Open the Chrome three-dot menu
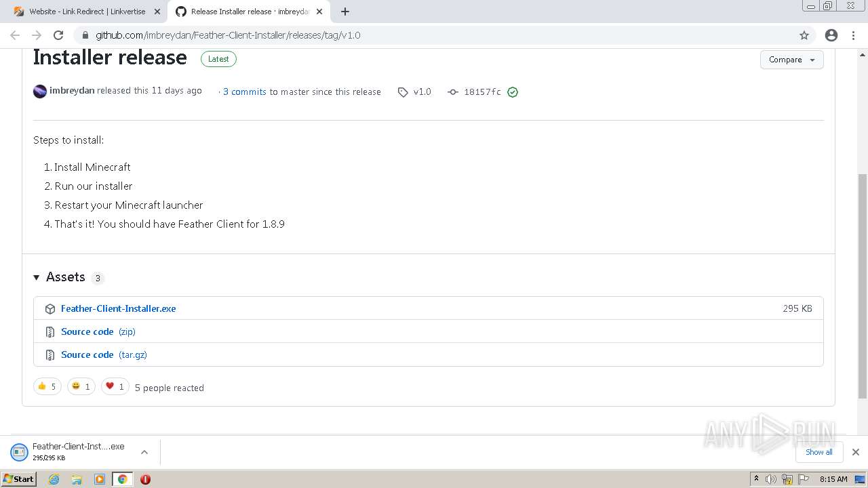The width and height of the screenshot is (868, 488). pos(853,35)
